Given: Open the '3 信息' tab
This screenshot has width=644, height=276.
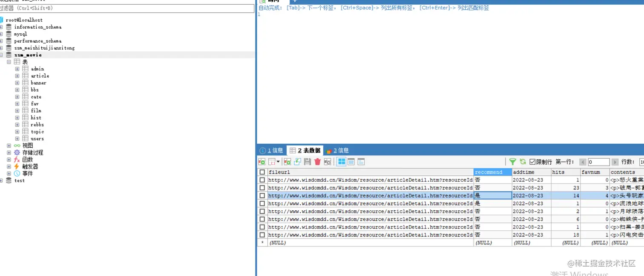Looking at the screenshot, I should coord(338,151).
